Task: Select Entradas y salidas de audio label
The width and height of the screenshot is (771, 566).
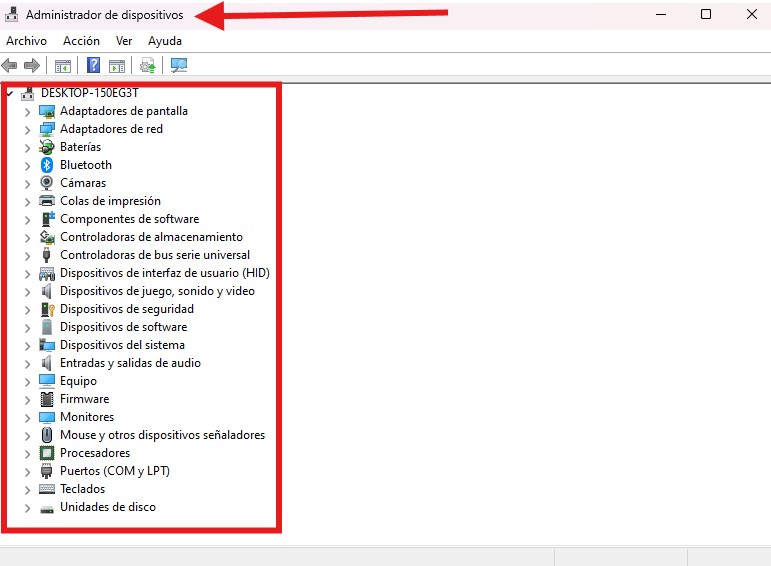Action: click(130, 363)
